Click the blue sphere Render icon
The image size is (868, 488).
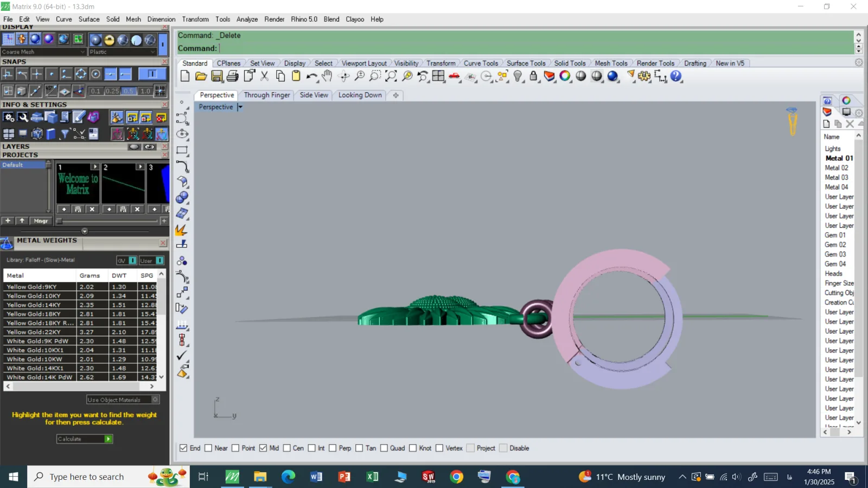(x=613, y=76)
